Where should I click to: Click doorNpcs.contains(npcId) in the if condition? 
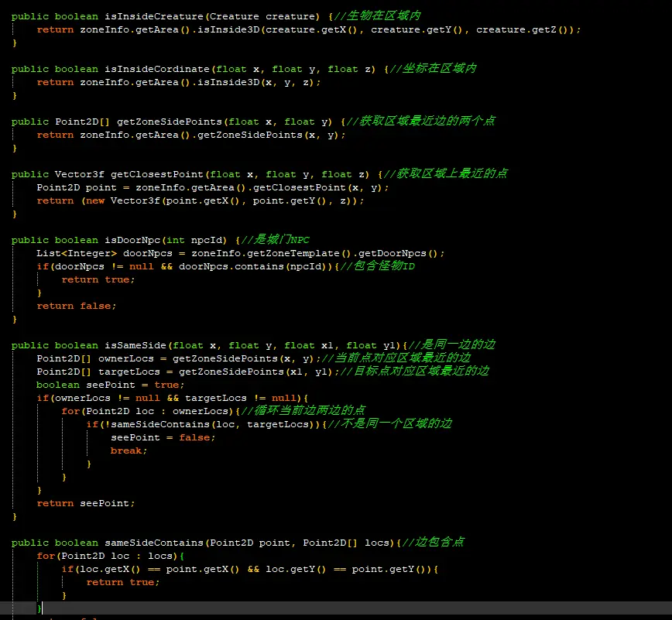tap(253, 266)
